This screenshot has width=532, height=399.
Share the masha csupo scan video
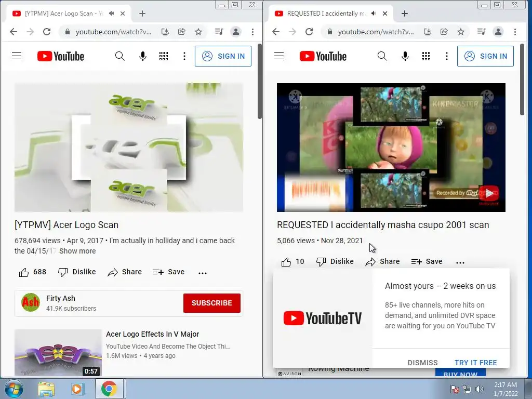[x=382, y=262]
